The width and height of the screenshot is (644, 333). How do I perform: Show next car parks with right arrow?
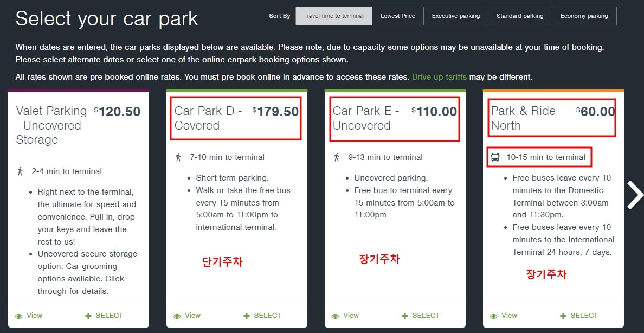(634, 195)
